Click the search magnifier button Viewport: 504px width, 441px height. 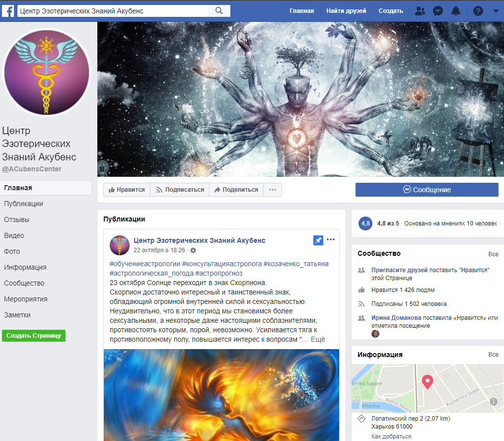coord(219,10)
